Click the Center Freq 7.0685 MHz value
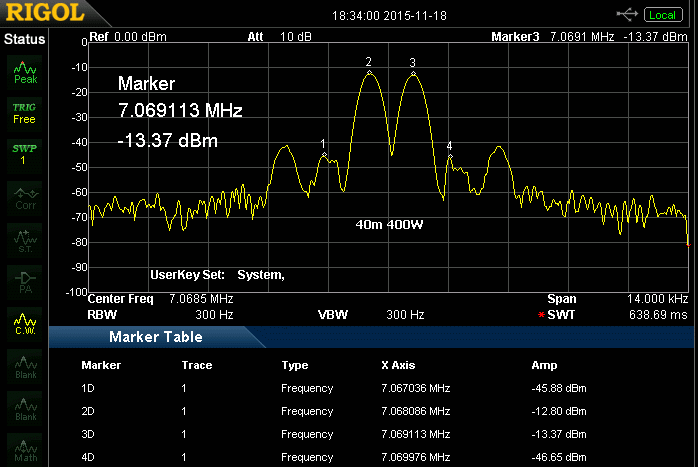698x467 pixels. [x=201, y=299]
